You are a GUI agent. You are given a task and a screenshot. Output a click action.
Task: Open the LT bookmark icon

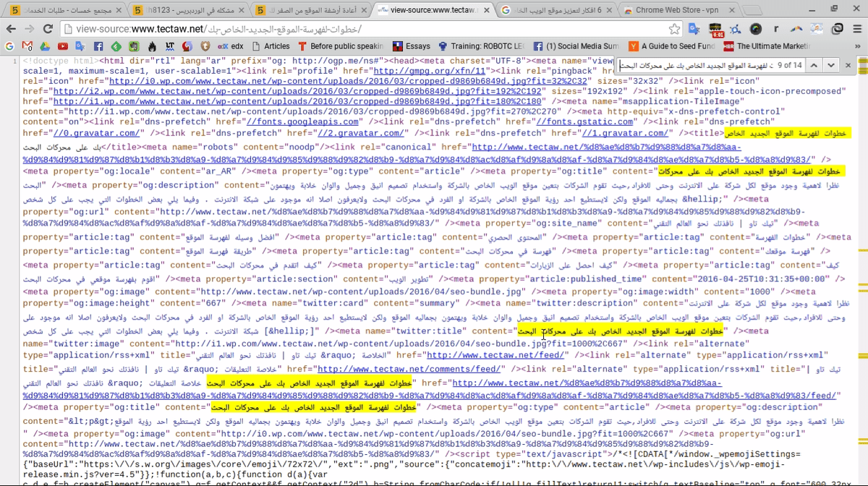[x=169, y=46]
